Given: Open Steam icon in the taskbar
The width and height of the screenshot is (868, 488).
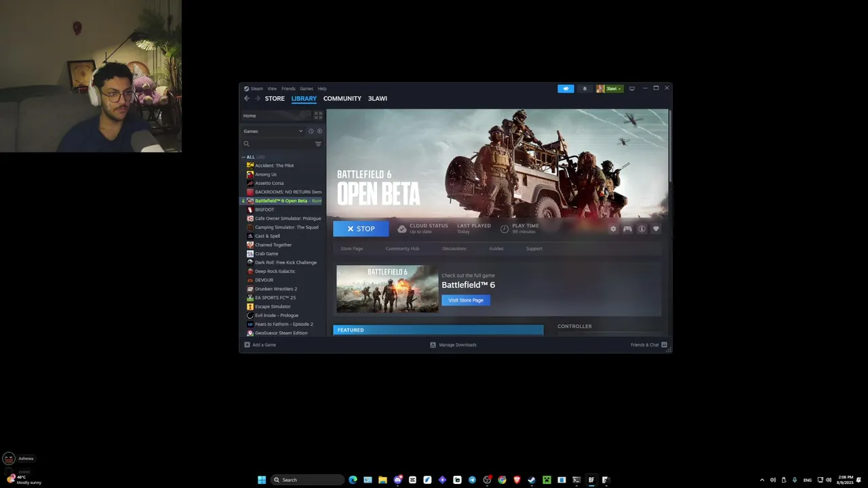Looking at the screenshot, I should (532, 480).
